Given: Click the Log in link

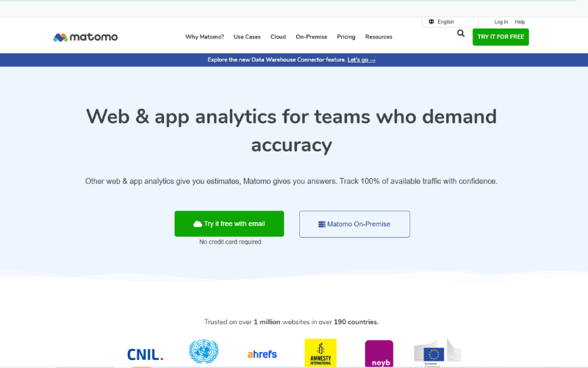Looking at the screenshot, I should click(x=501, y=22).
